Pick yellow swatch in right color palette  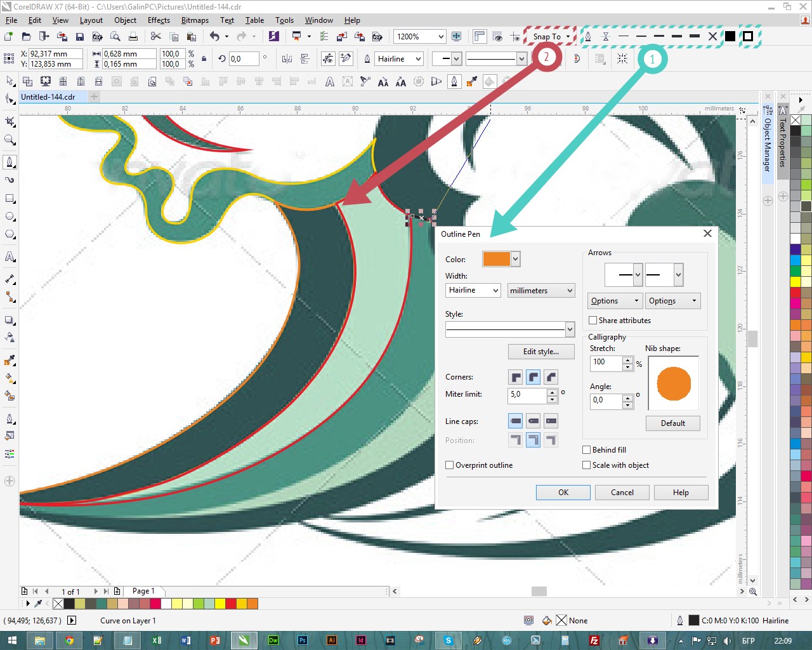point(796,281)
